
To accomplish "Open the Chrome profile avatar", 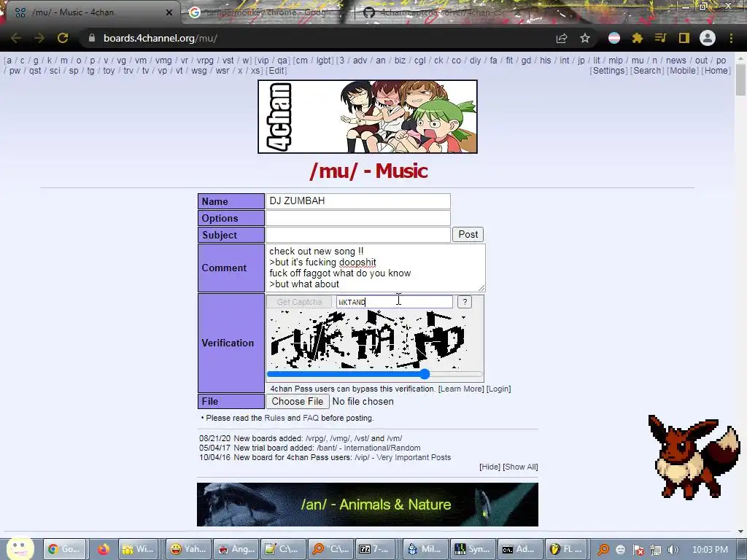I will pos(708,38).
